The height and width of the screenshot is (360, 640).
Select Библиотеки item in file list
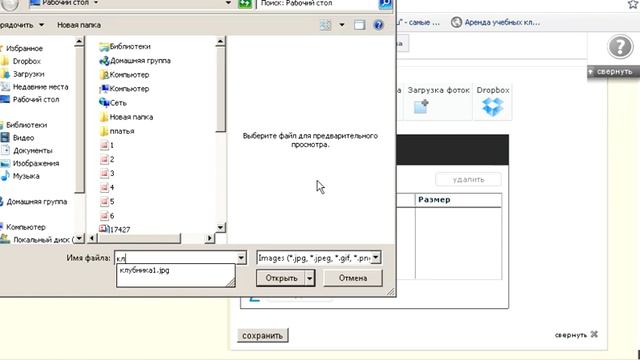125,47
